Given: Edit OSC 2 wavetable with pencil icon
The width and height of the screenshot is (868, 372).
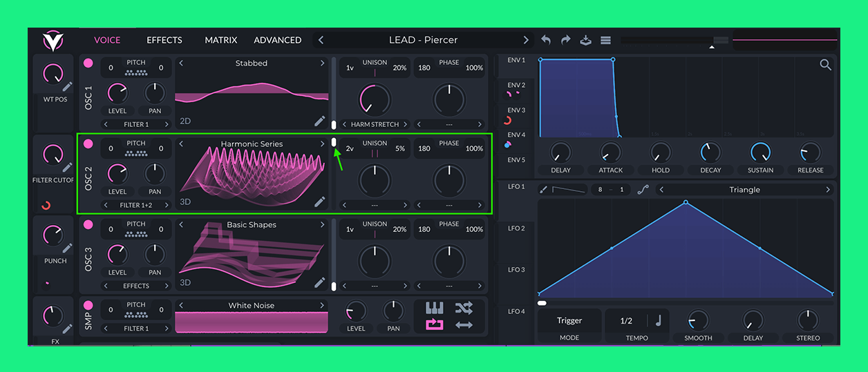Looking at the screenshot, I should pos(319,202).
